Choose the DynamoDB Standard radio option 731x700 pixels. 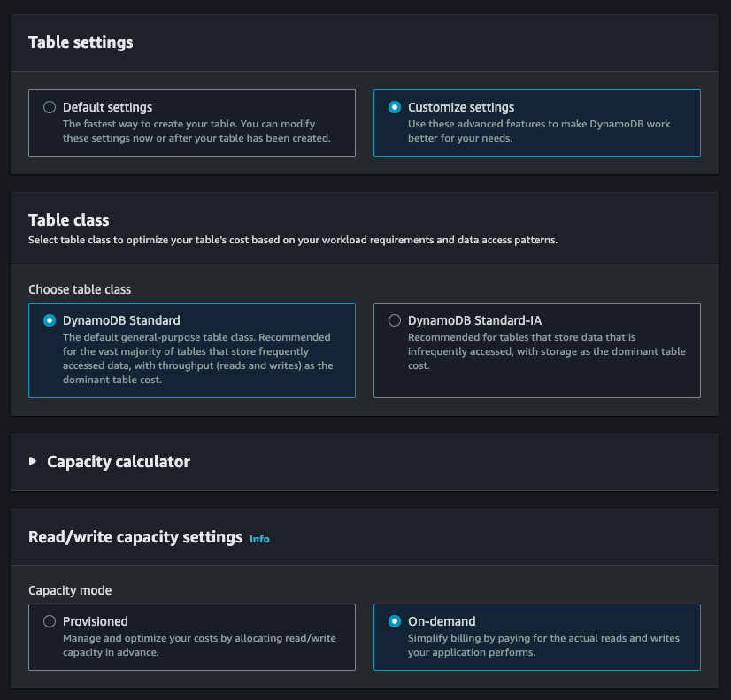50,320
